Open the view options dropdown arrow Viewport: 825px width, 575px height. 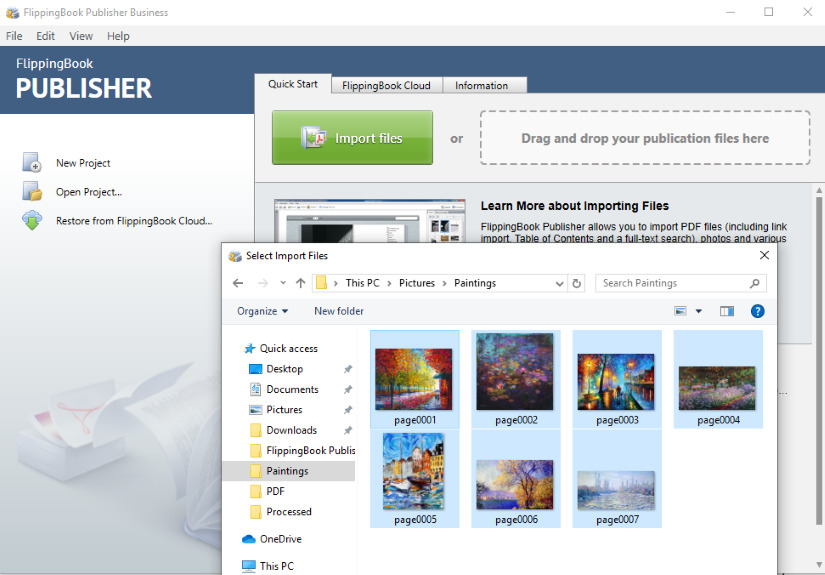(699, 311)
